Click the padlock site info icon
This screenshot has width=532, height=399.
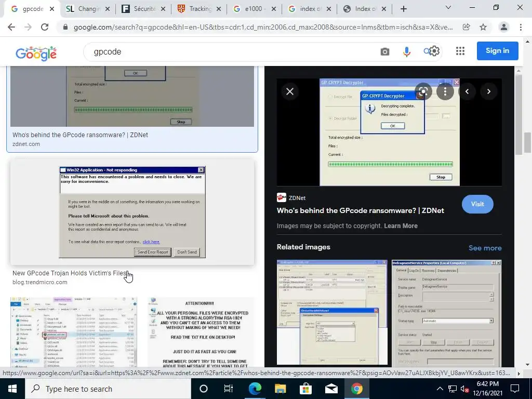pos(65,27)
